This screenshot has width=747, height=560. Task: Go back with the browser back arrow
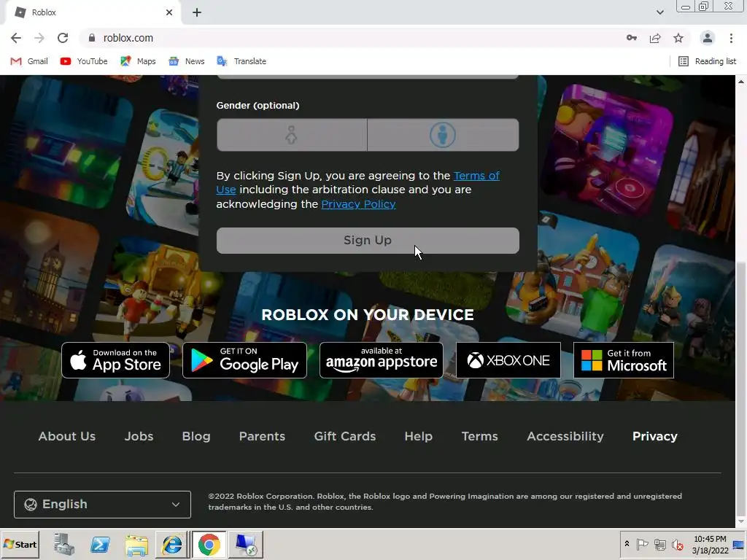[x=16, y=38]
